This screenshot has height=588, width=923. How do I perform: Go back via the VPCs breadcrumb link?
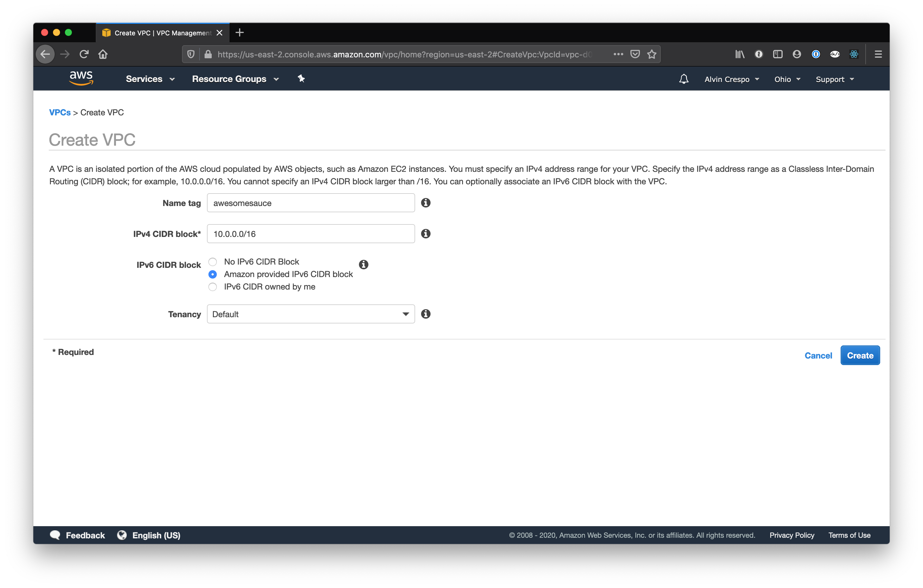60,112
